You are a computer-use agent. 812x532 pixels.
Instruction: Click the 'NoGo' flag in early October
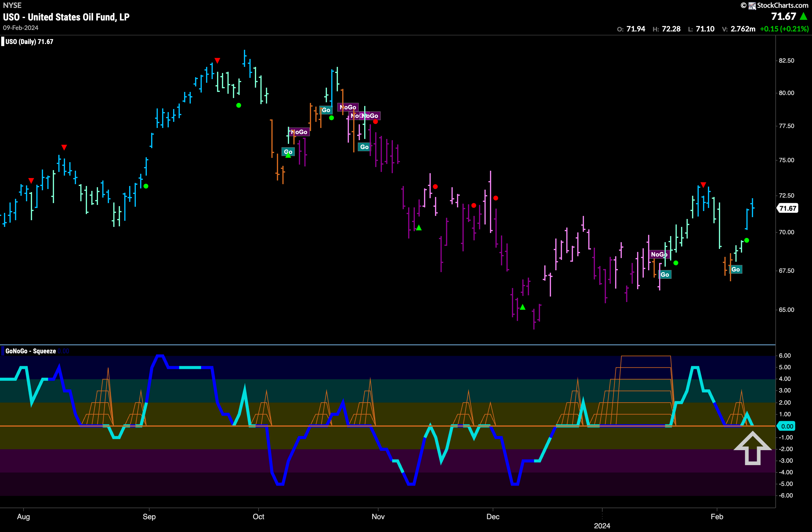(x=299, y=132)
